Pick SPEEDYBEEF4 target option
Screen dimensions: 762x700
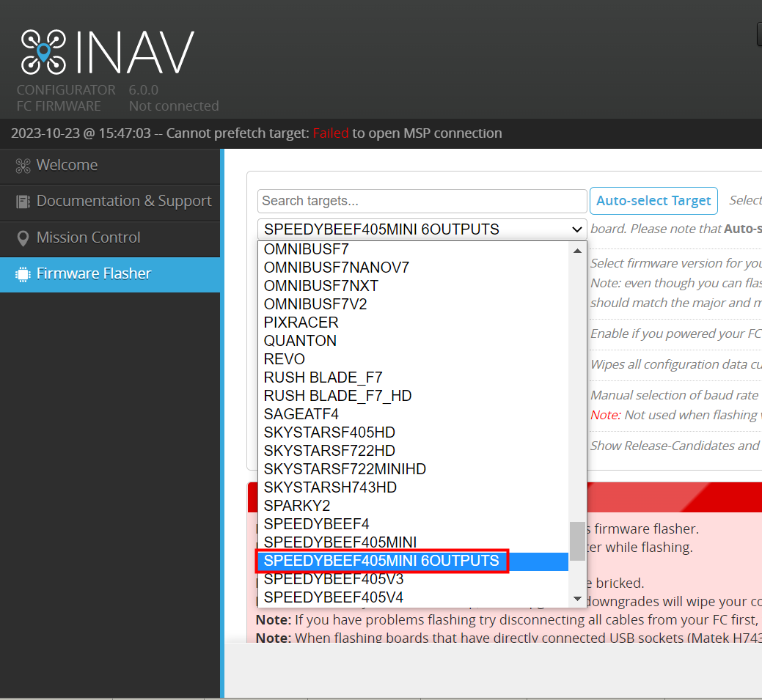click(414, 524)
